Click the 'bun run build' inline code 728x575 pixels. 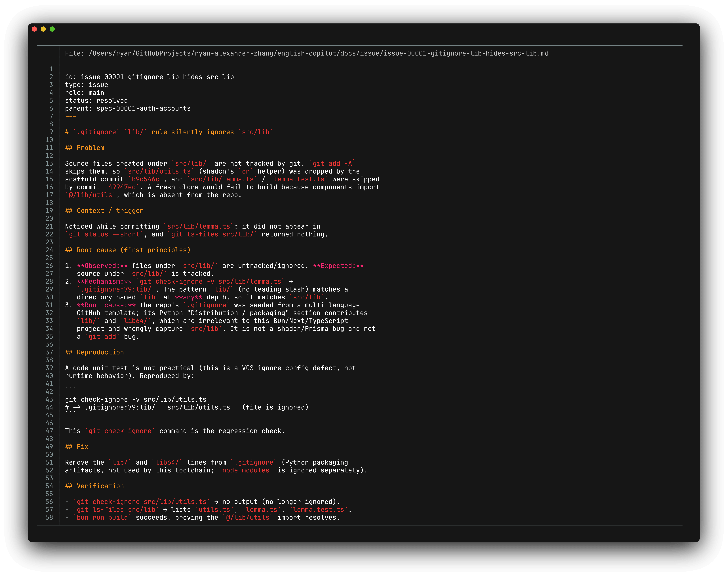[x=102, y=517]
